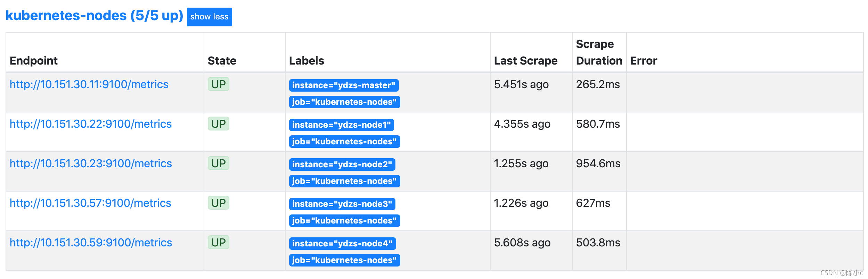
Task: Visit the 10.151.30.23:9100 metrics link
Action: (91, 163)
